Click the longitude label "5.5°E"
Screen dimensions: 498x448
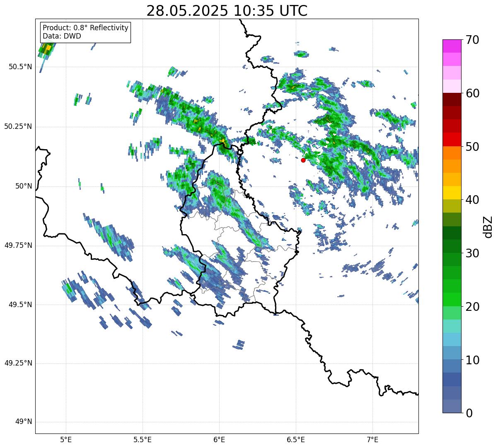(143, 439)
